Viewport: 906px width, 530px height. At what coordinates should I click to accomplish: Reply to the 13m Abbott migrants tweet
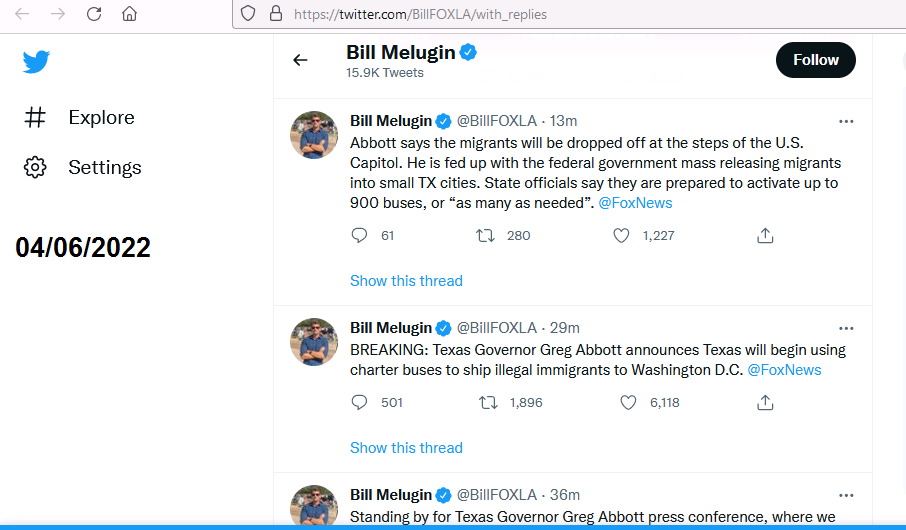pos(360,236)
